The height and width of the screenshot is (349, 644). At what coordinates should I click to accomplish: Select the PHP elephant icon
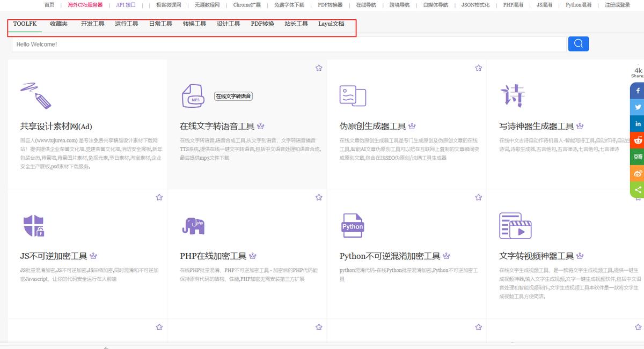pyautogui.click(x=193, y=226)
